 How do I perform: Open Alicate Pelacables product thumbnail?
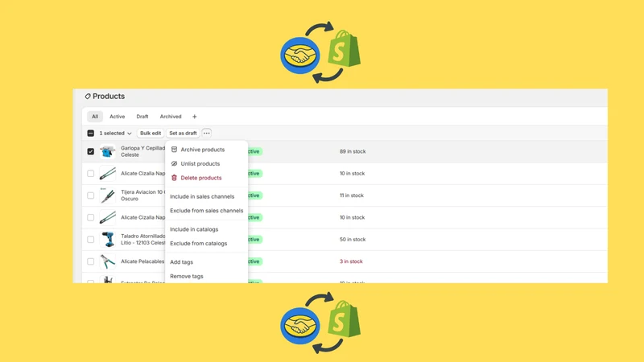click(x=108, y=261)
